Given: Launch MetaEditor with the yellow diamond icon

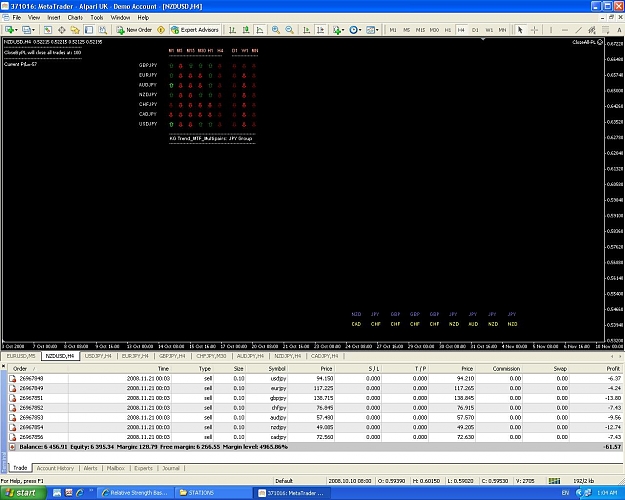Looking at the screenshot, I should point(161,30).
